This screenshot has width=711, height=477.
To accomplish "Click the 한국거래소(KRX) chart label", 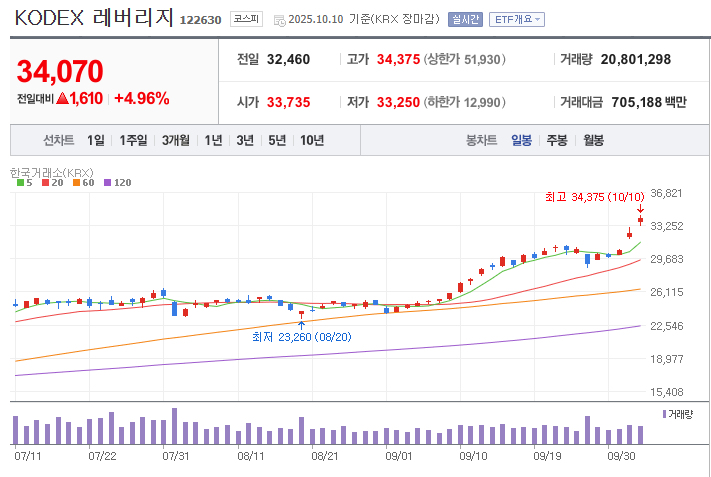I will [52, 172].
